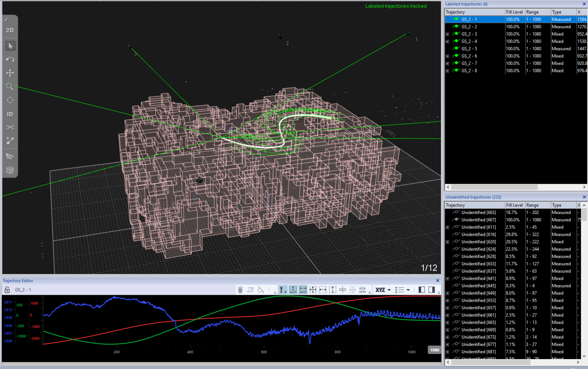Select the Cut trajectory scissors tool
This screenshot has width=588, height=369.
pos(10,127)
